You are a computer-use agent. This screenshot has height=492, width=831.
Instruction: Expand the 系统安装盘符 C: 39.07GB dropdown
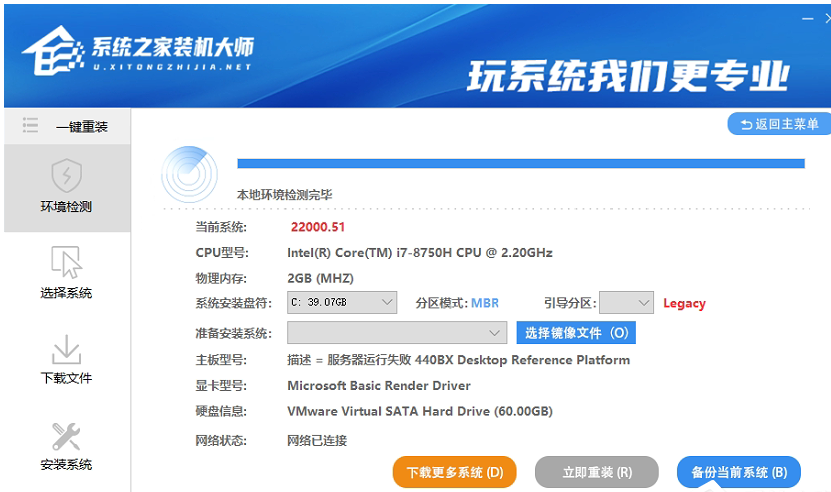[342, 303]
